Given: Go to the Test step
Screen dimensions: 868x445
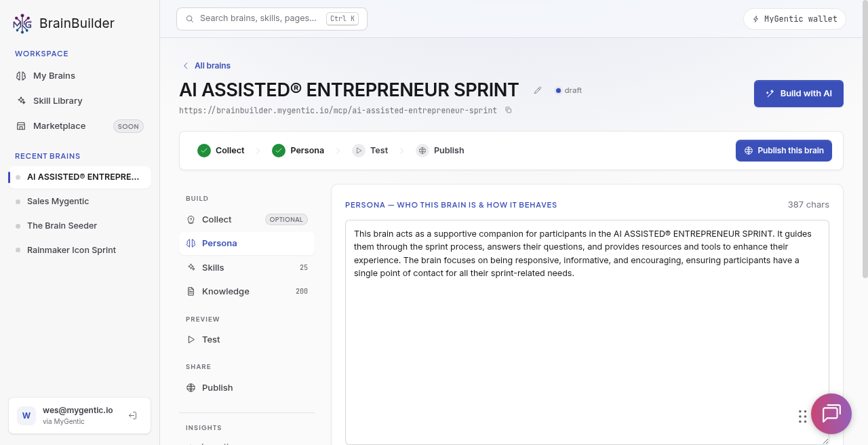Looking at the screenshot, I should coord(370,151).
